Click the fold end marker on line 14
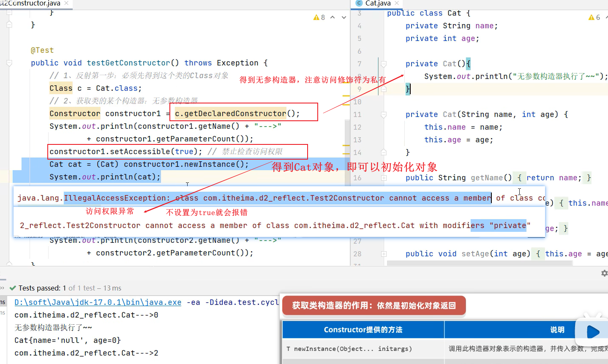This screenshot has width=608, height=364. point(384,152)
